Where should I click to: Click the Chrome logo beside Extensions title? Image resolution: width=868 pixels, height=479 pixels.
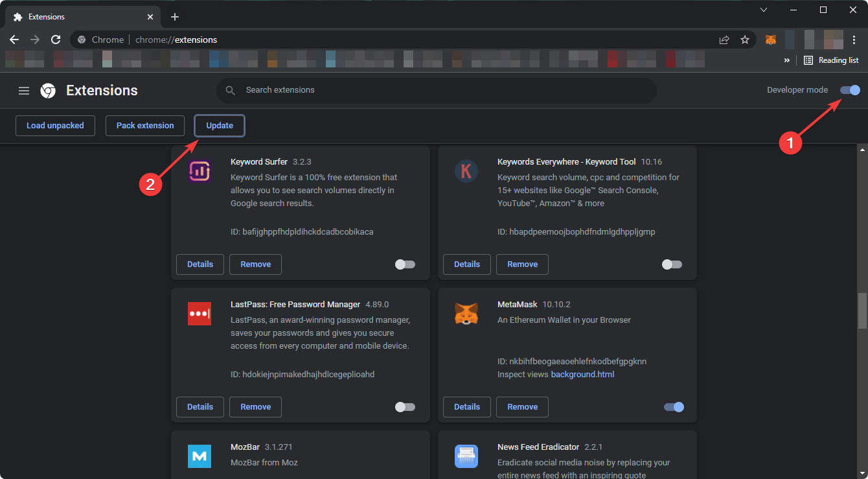(x=48, y=91)
